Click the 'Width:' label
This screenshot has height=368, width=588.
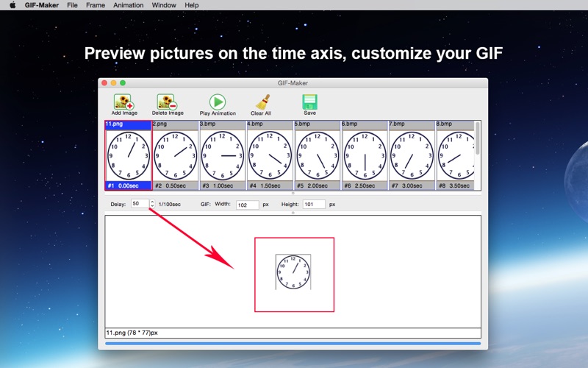pos(223,204)
